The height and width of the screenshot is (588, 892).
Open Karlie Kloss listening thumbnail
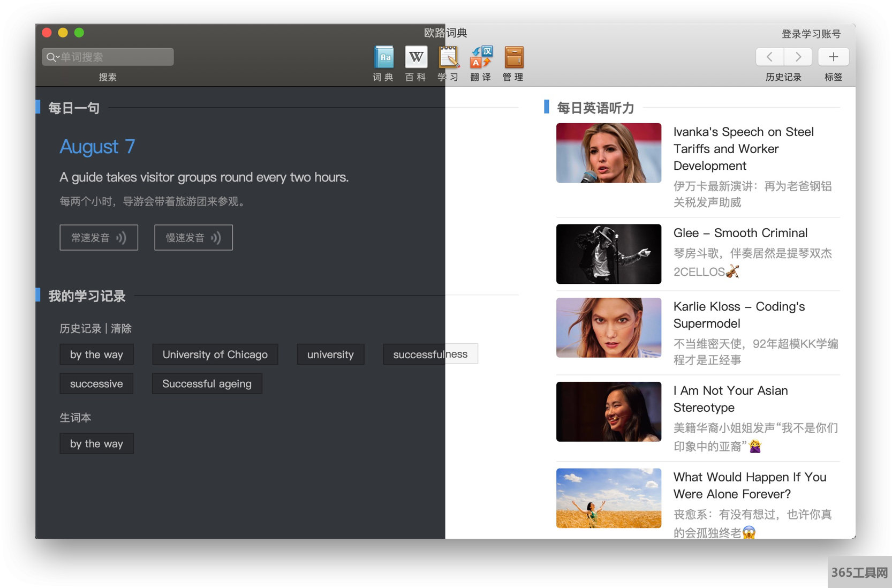click(608, 328)
